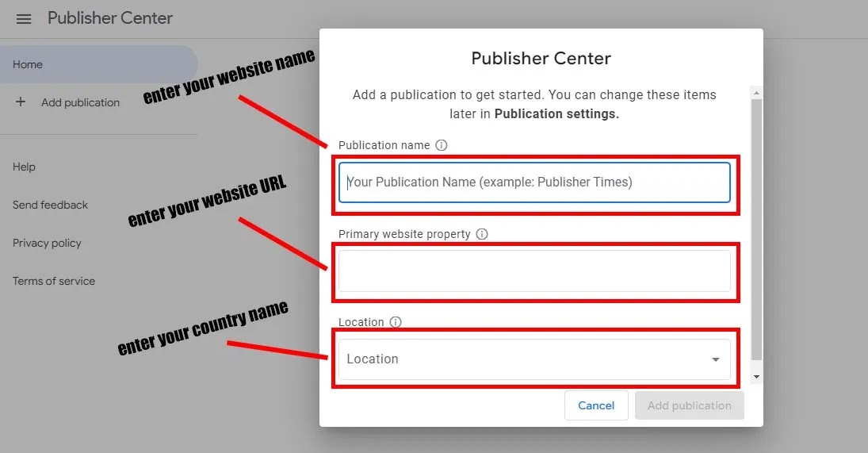Screen dimensions: 868x453
Task: Click the Primary website property label
Action: pyautogui.click(x=404, y=234)
